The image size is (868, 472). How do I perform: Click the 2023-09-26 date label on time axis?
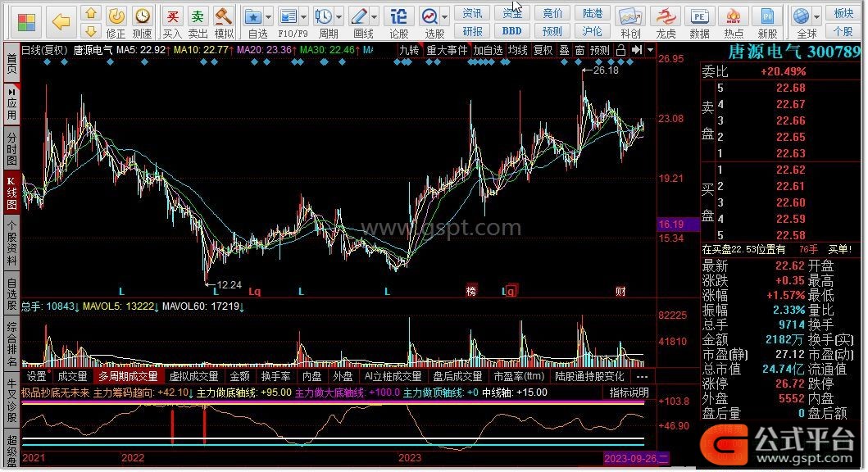636,458
